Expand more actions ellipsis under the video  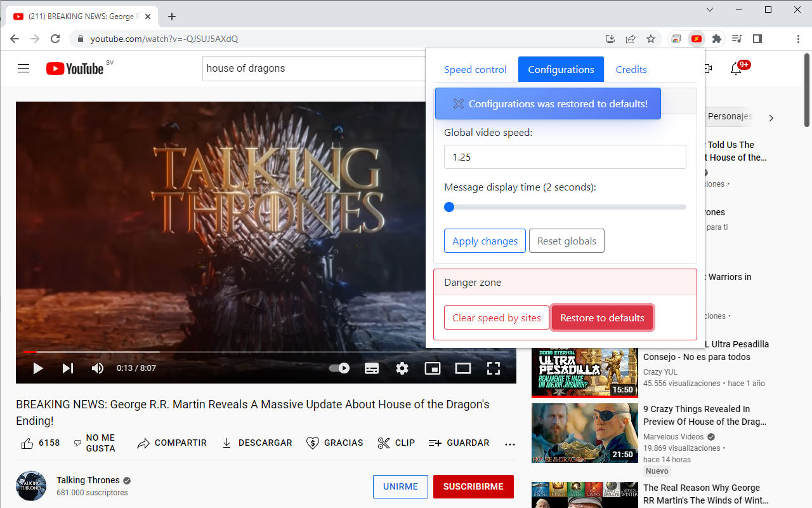[x=509, y=443]
